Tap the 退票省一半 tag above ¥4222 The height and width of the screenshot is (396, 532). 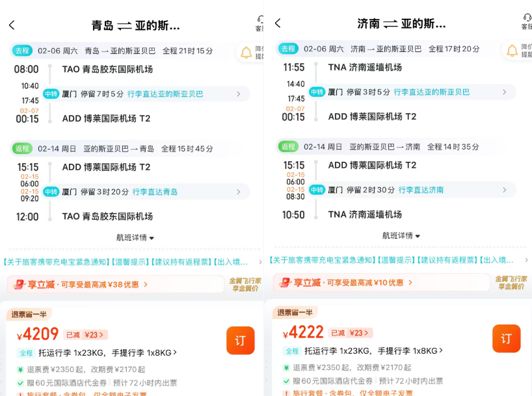pyautogui.click(x=295, y=312)
